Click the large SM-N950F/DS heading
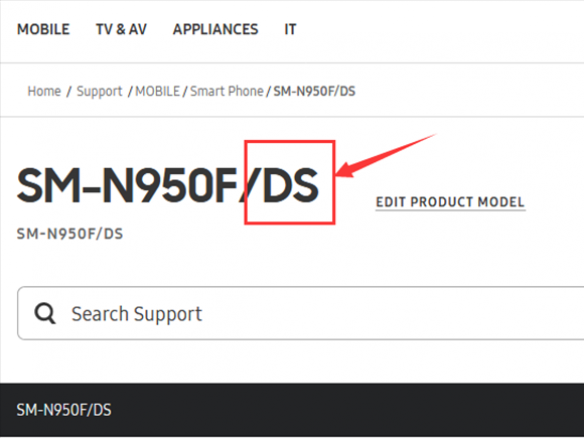Viewport: 584px width, 438px height. pyautogui.click(x=168, y=185)
